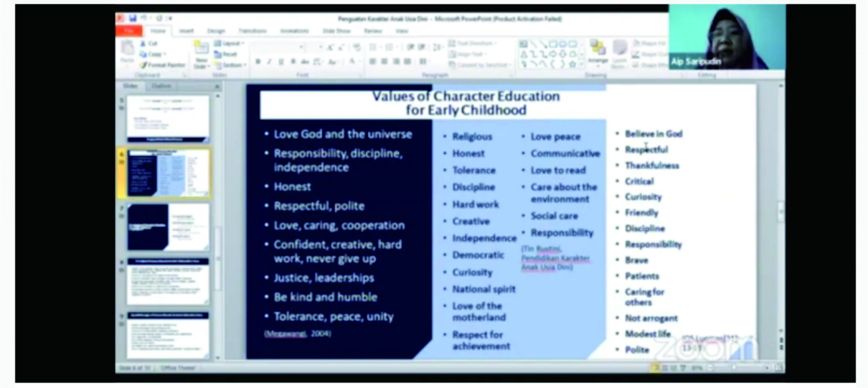
Task: Switch to the Outline pane tab
Action: (161, 86)
